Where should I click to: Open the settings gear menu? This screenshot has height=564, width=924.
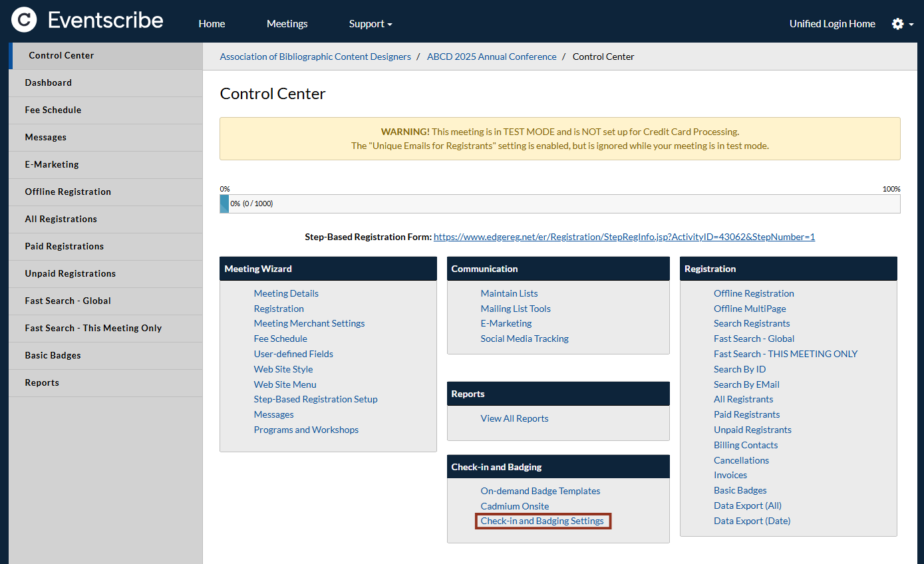pos(903,24)
